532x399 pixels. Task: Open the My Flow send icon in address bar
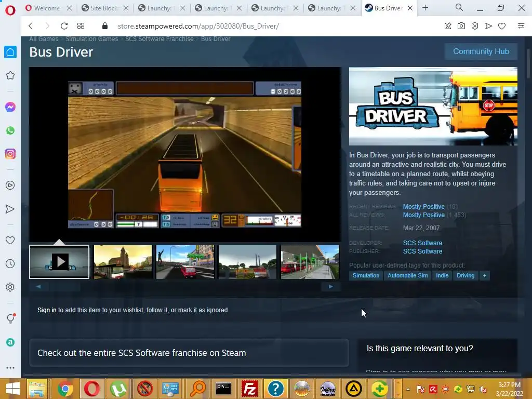(x=488, y=26)
